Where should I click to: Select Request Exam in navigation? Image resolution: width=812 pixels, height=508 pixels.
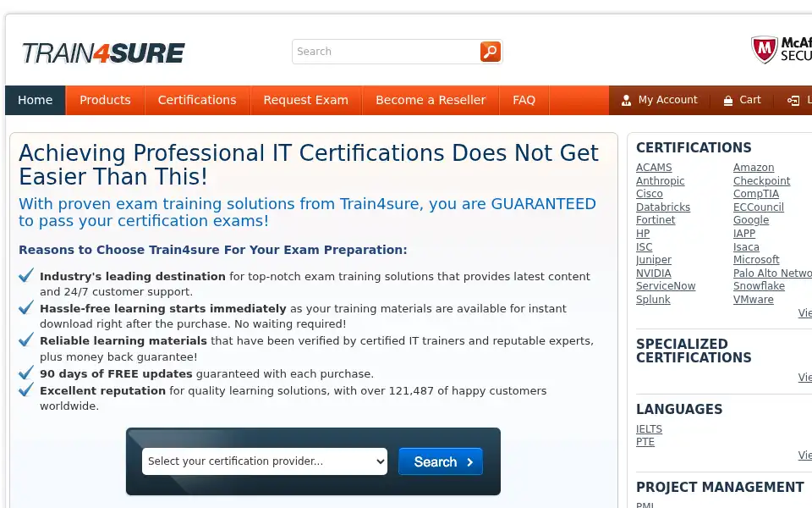tap(306, 100)
